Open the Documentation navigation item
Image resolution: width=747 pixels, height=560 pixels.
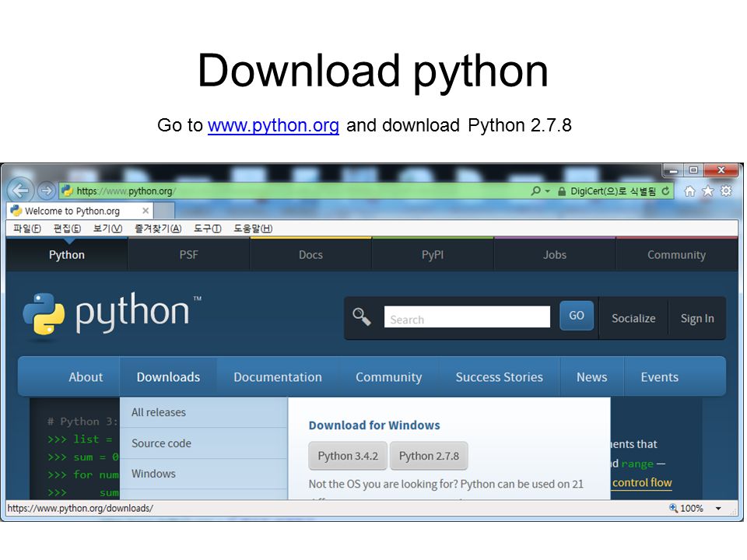(x=278, y=376)
